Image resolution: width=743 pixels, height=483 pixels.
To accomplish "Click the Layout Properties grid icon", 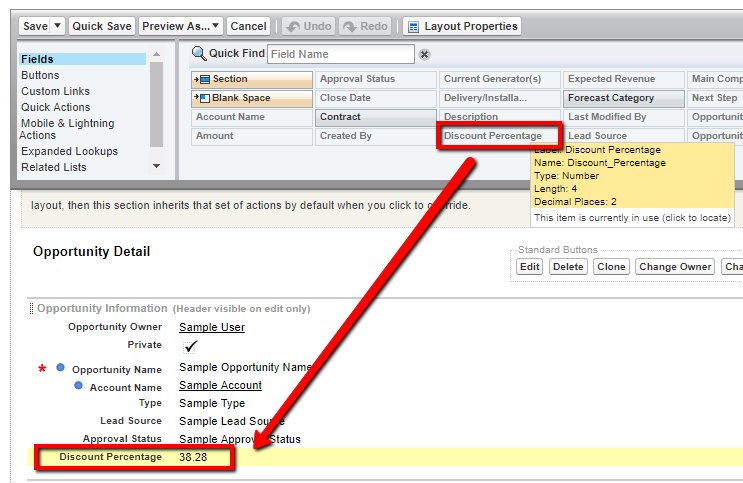I will tap(413, 27).
